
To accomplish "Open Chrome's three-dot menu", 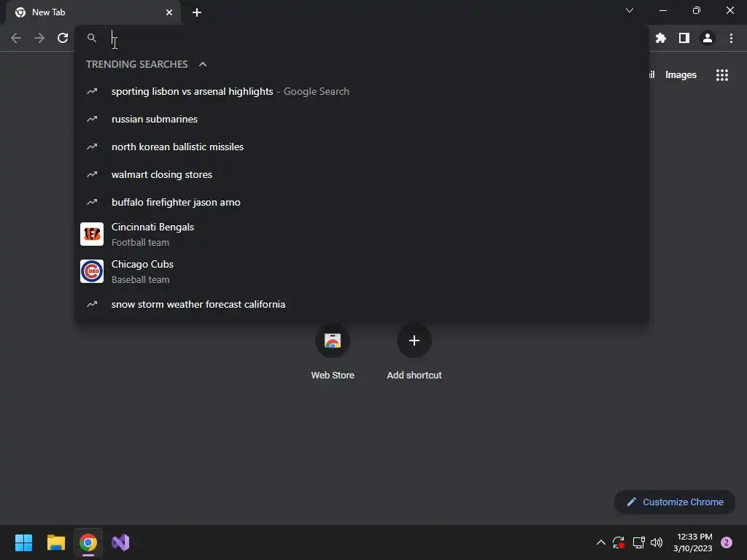I will coord(731,38).
